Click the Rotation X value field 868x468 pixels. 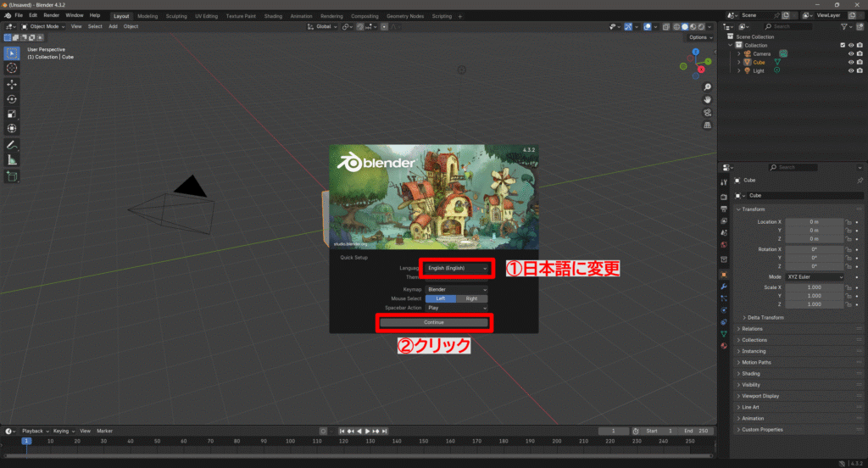coord(815,249)
